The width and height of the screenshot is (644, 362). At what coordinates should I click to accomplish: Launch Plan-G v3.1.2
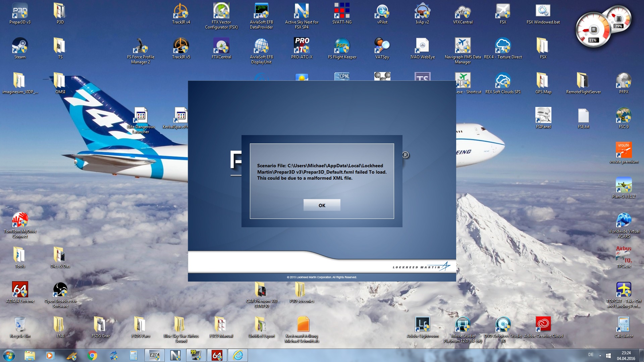[x=624, y=188]
